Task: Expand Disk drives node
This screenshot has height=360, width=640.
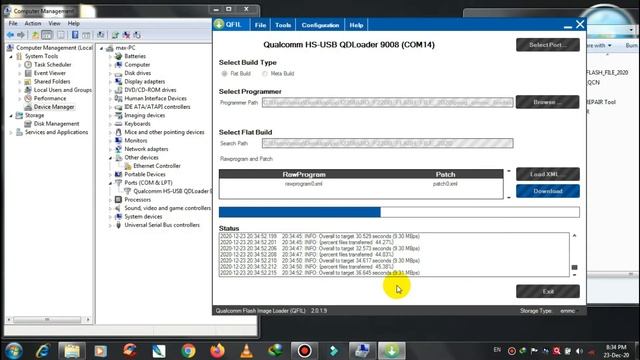Action: coord(110,73)
